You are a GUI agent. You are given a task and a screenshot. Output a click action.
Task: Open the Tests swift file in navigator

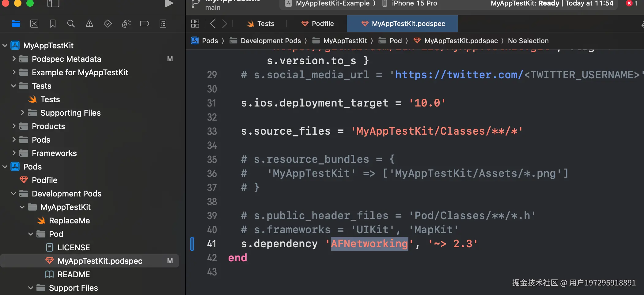click(x=44, y=99)
